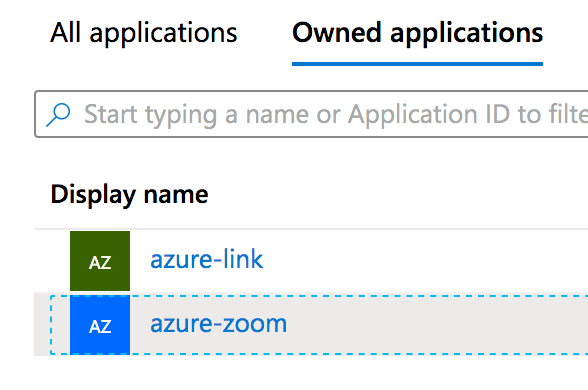
Task: Switch to the All applications tab
Action: (x=144, y=33)
